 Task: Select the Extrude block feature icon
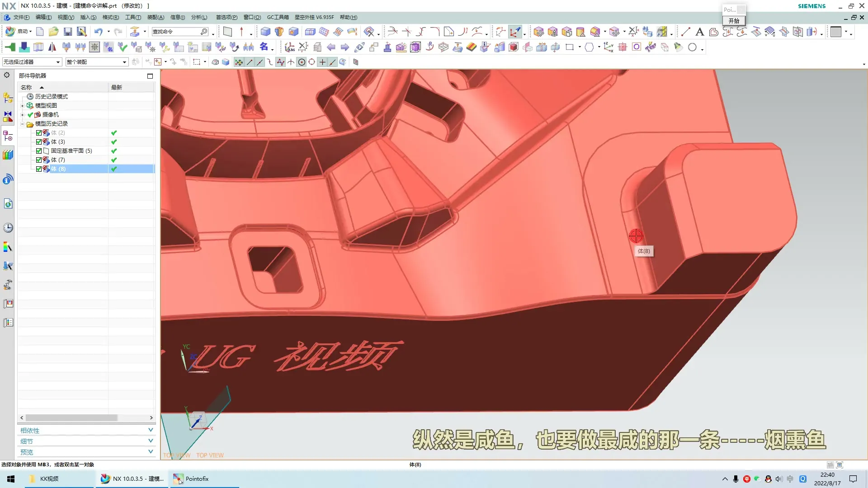tap(265, 32)
